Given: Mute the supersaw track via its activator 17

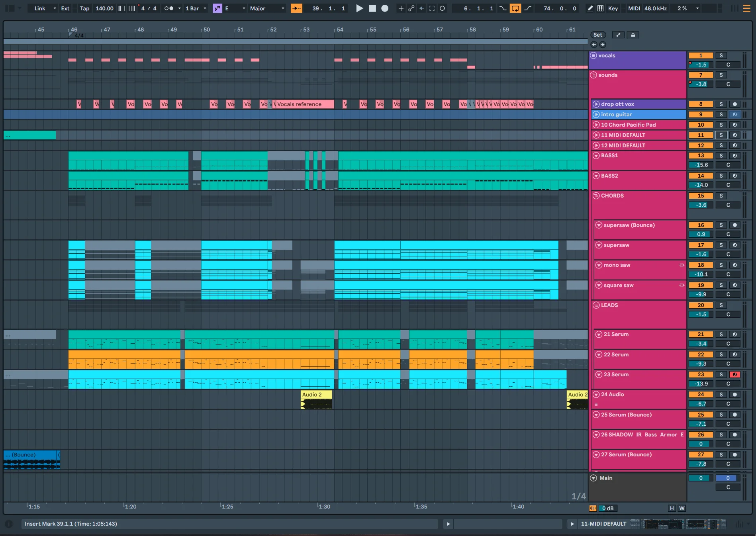Looking at the screenshot, I should pyautogui.click(x=701, y=245).
